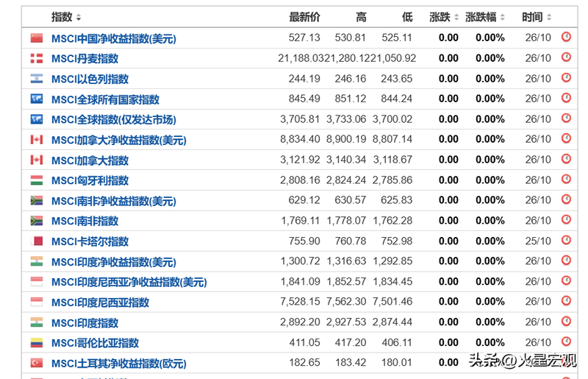Image resolution: width=588 pixels, height=379 pixels.
Task: Click the clock icon in MSCI印度尼西亚净收益指数(美元) row
Action: (x=566, y=280)
